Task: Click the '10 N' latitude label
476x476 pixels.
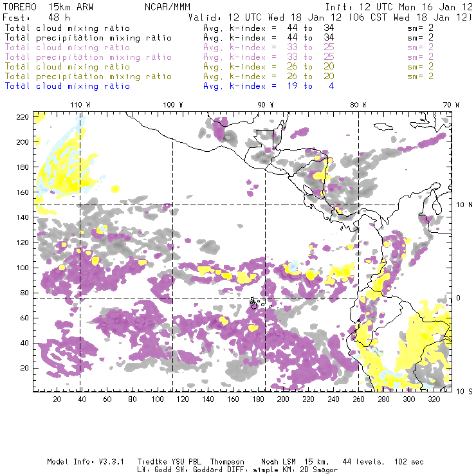Action: pyautogui.click(x=464, y=205)
